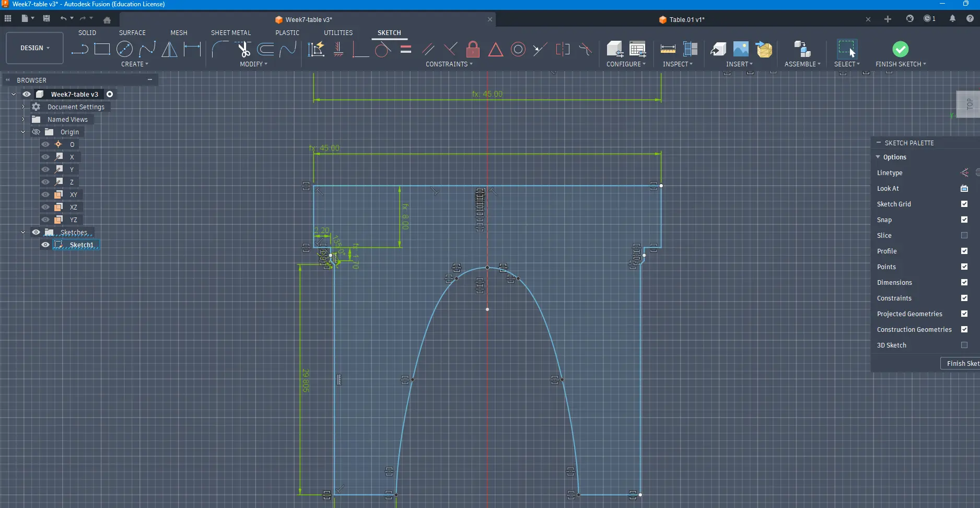Select the XY origin plane item
The width and height of the screenshot is (980, 508).
[x=73, y=194]
